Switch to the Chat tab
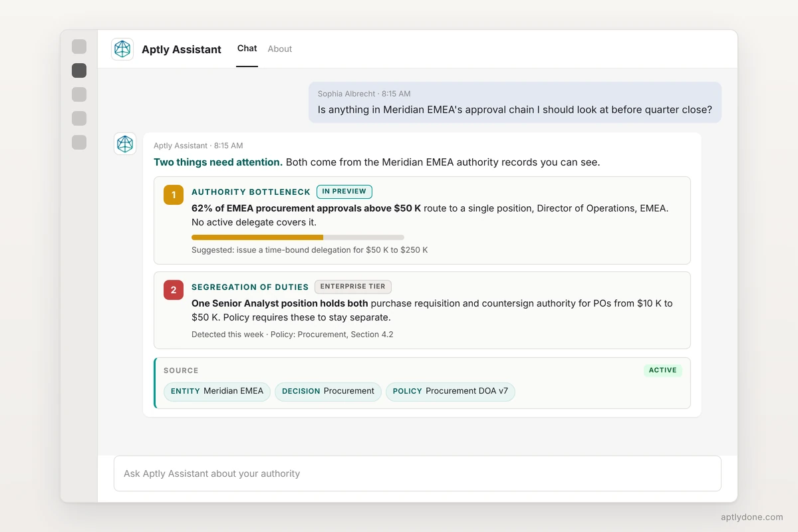The width and height of the screenshot is (798, 532). pyautogui.click(x=247, y=49)
